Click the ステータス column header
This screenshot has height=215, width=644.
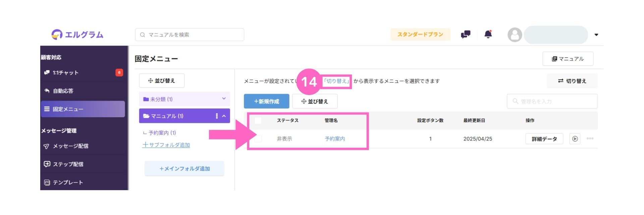click(287, 120)
